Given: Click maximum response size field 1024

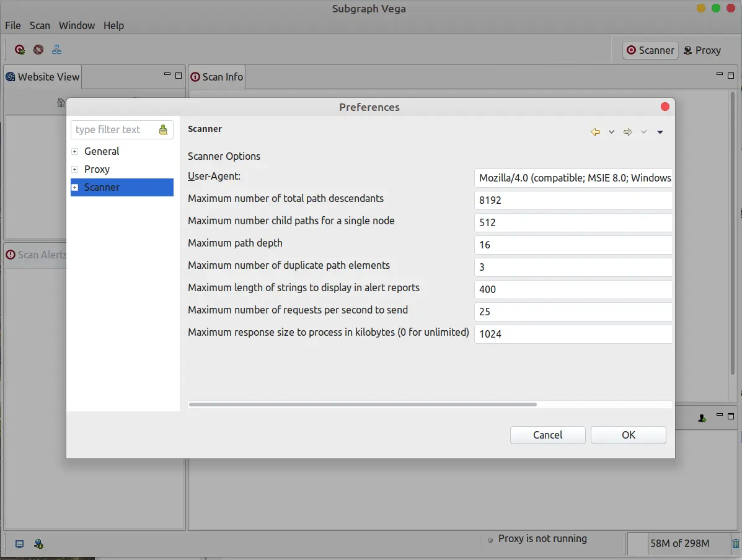Looking at the screenshot, I should coord(573,334).
